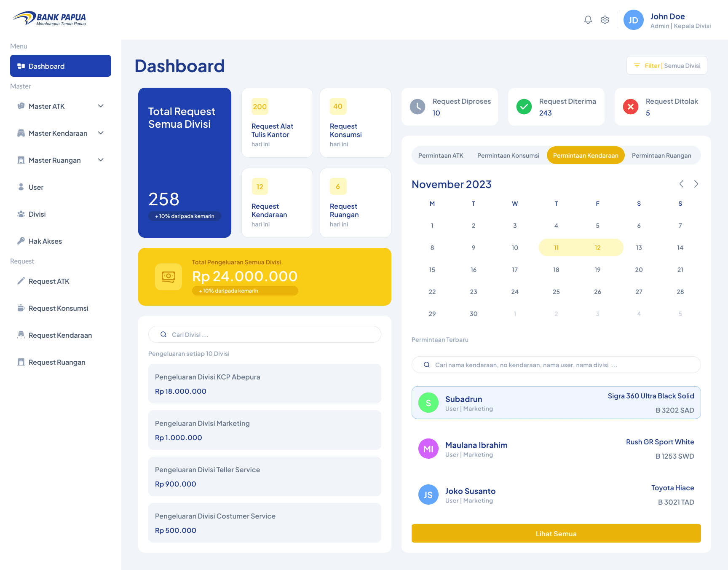Click Pengeluaran Divisi Marketing entry
Viewport: 728px width, 570px height.
265,430
